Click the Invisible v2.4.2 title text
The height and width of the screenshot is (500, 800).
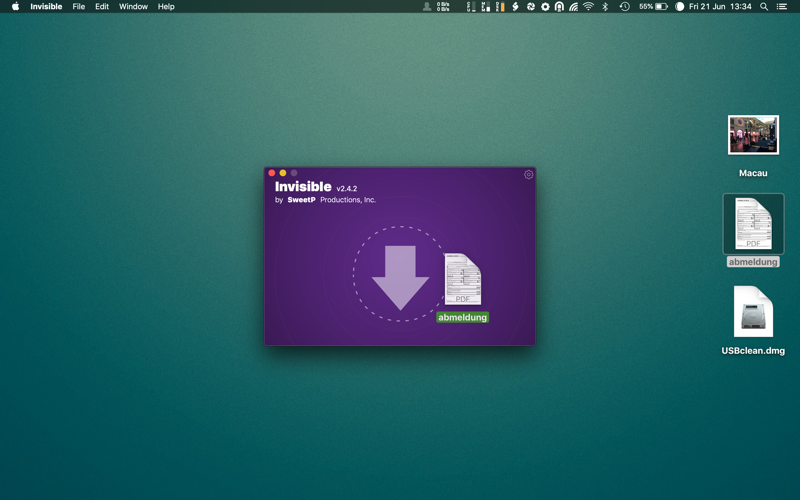316,187
